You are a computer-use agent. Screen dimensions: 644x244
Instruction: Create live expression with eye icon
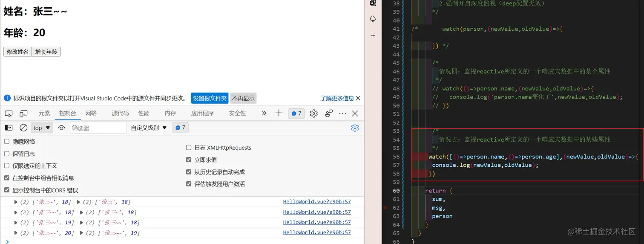[x=61, y=128]
